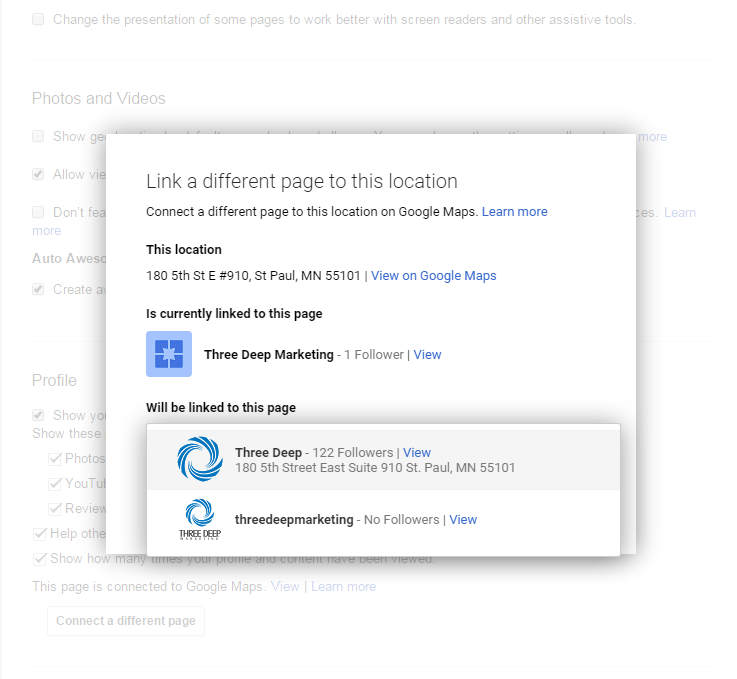The height and width of the screenshot is (679, 737).
Task: Open View on Google Maps link
Action: point(433,275)
